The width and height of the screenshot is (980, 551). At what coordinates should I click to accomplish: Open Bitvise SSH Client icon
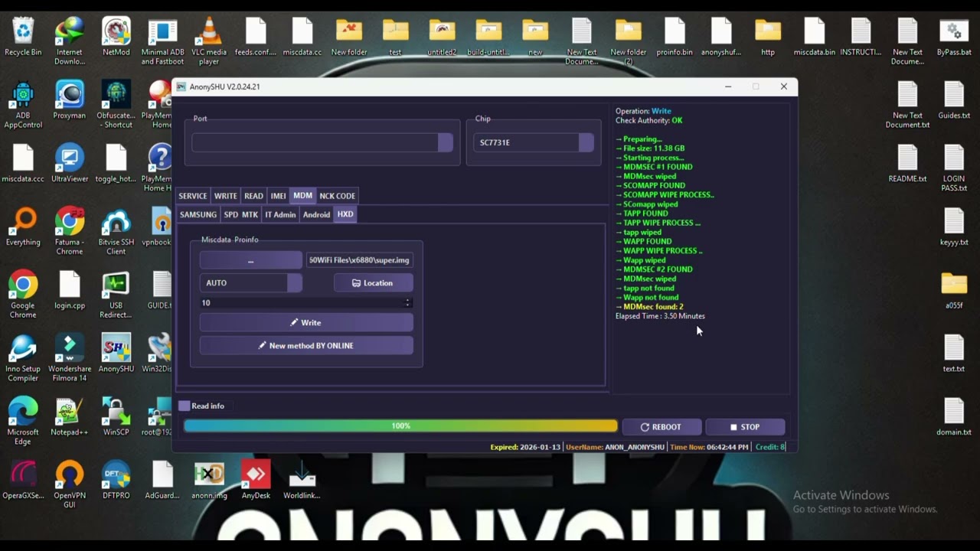click(x=116, y=230)
